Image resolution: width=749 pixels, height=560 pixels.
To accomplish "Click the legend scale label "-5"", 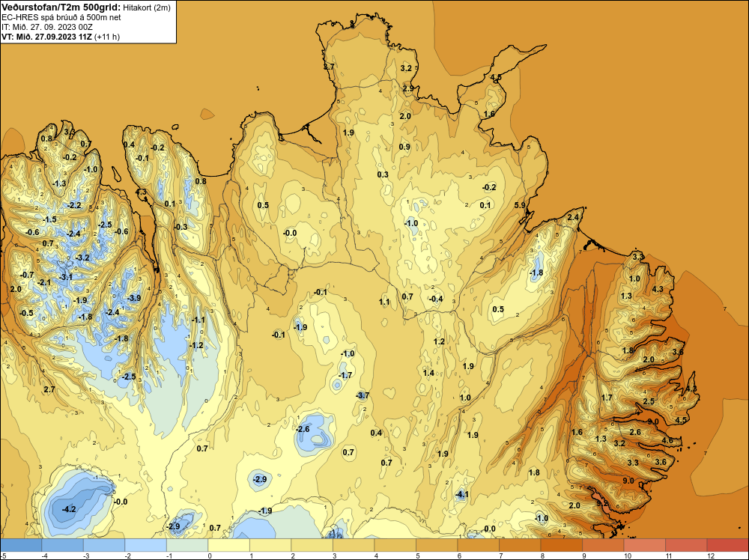I will click(4, 556).
